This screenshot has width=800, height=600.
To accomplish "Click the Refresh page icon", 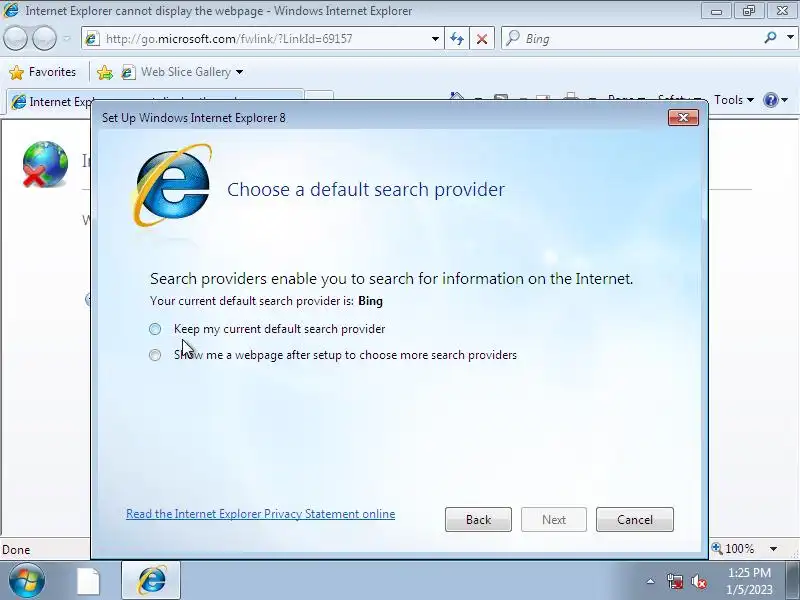I will [457, 39].
